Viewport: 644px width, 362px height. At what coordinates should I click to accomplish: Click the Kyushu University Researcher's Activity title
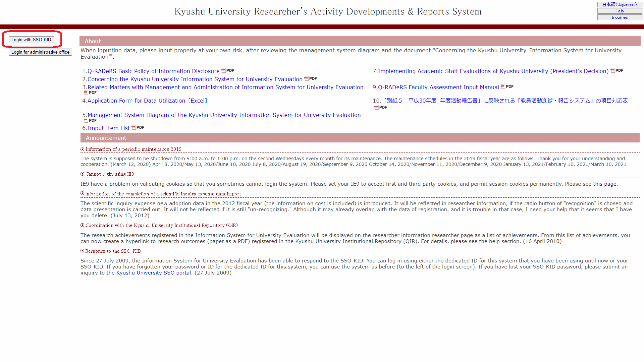[328, 11]
